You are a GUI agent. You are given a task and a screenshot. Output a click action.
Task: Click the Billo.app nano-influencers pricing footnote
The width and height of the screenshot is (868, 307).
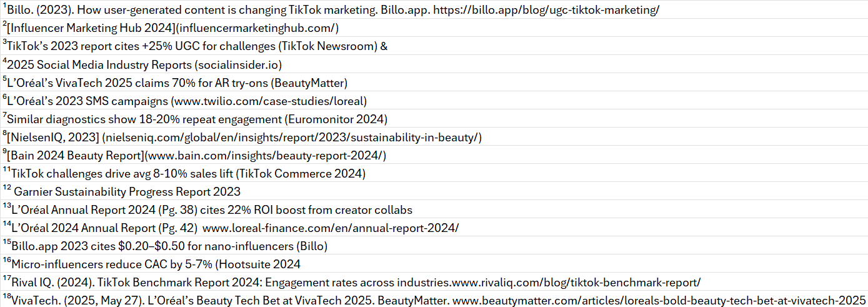[169, 246]
